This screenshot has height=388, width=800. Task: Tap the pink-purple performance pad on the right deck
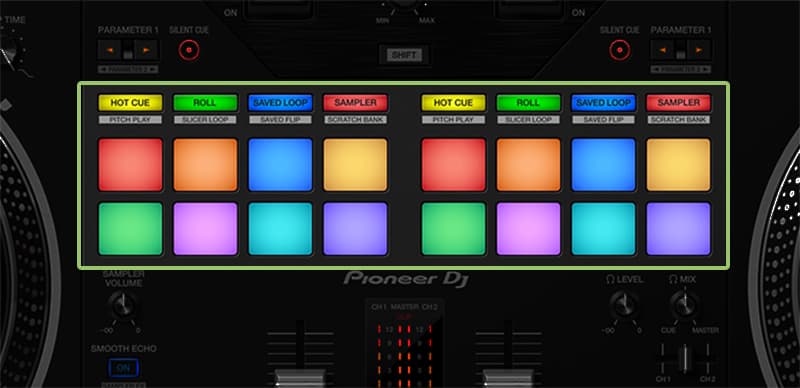point(529,229)
